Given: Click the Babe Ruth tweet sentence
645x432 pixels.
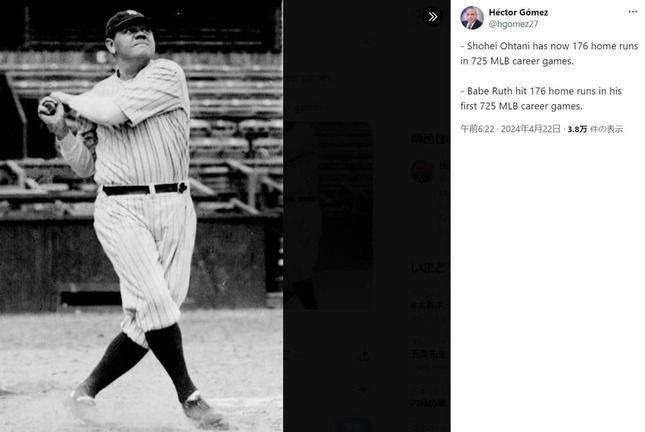Looking at the screenshot, I should 546,98.
